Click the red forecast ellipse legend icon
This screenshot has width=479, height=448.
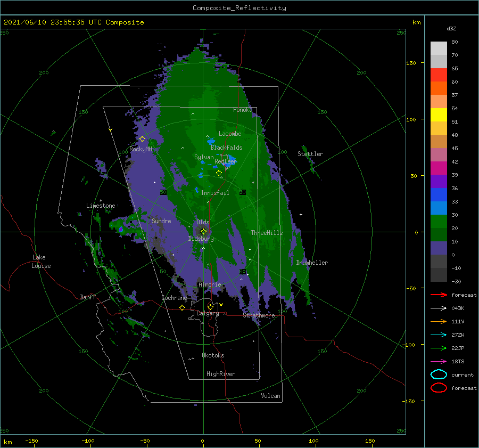pos(439,388)
